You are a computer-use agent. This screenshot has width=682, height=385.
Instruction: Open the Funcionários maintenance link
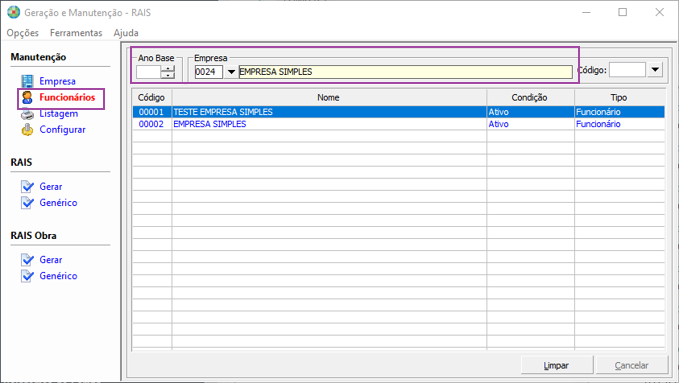67,97
